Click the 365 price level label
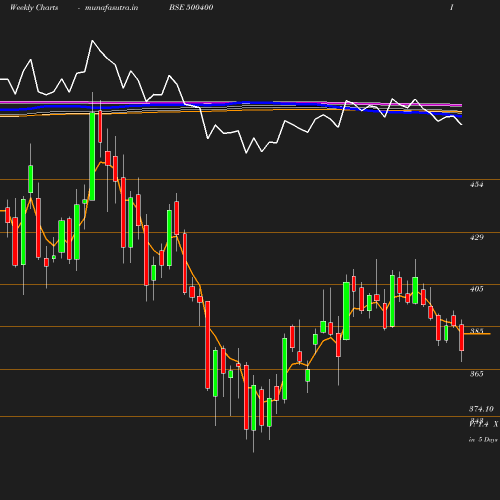Image resolution: width=500 pixels, height=500 pixels. [x=476, y=374]
